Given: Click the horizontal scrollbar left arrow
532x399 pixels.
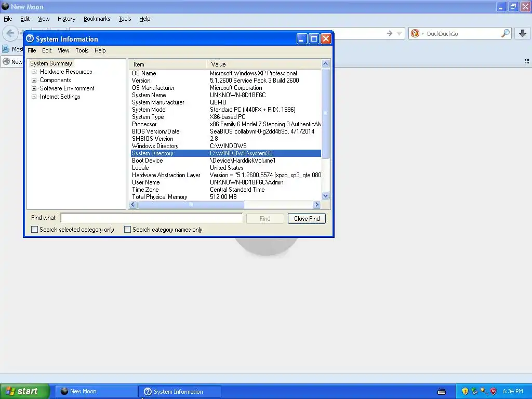Looking at the screenshot, I should pos(133,204).
